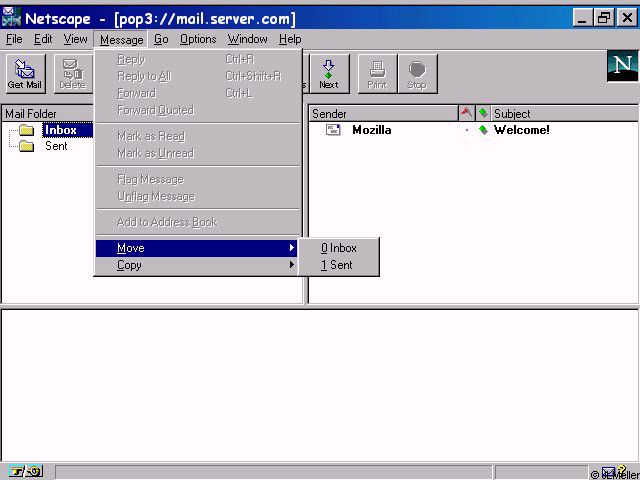Sort by the Subject column header
The height and width of the screenshot is (480, 640).
coord(564,113)
